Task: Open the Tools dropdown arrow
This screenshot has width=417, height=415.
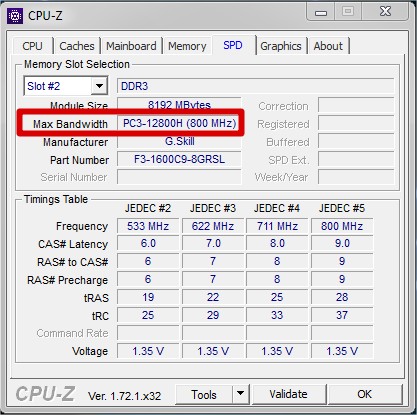Action: tap(241, 394)
